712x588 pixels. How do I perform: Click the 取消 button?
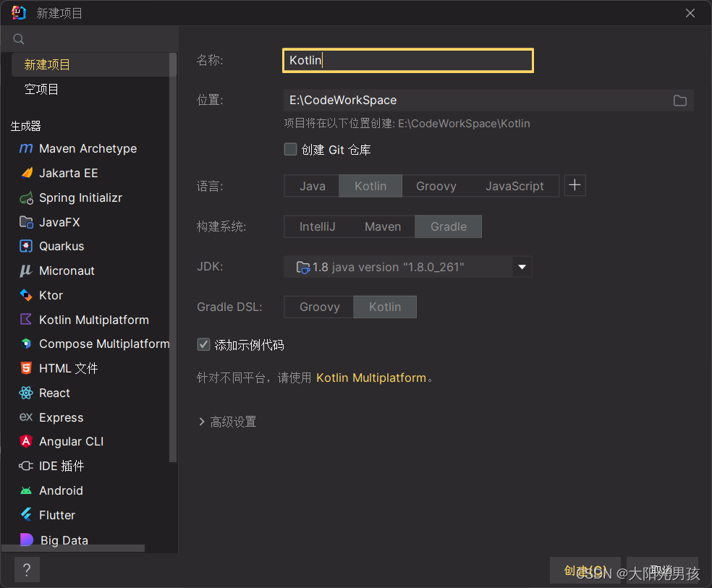click(x=662, y=571)
